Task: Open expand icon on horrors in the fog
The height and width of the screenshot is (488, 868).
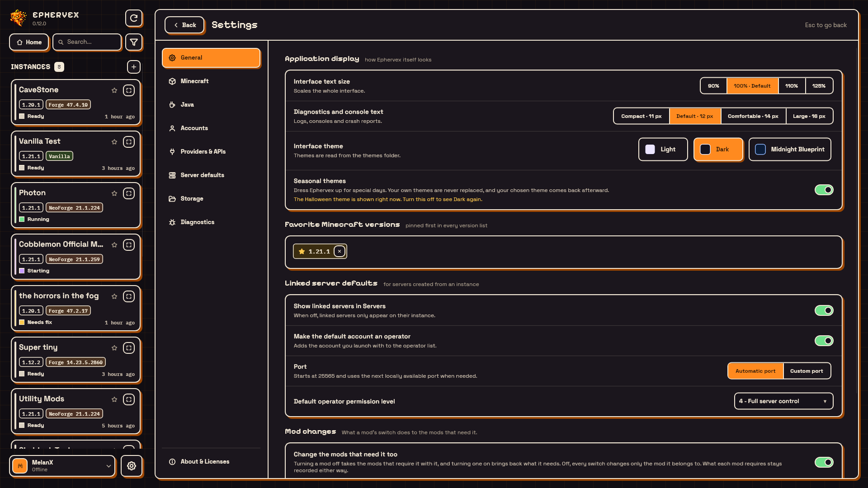Action: point(129,296)
